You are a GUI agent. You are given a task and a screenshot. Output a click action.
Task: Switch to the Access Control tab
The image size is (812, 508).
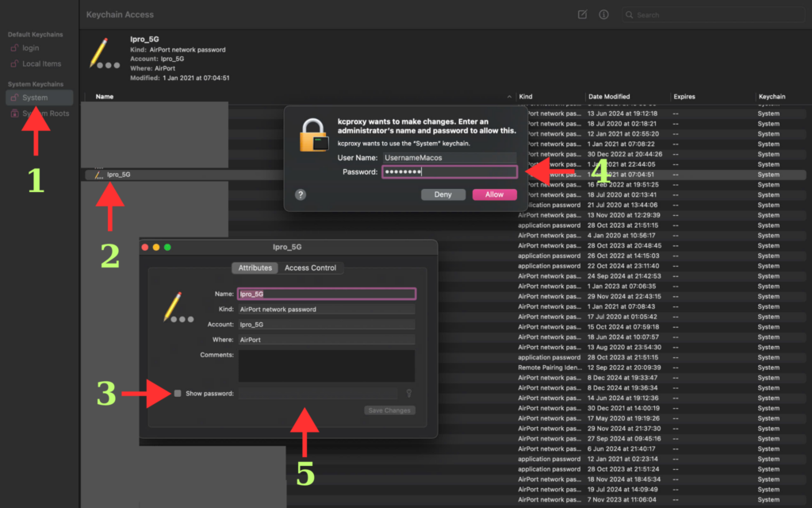(x=310, y=268)
